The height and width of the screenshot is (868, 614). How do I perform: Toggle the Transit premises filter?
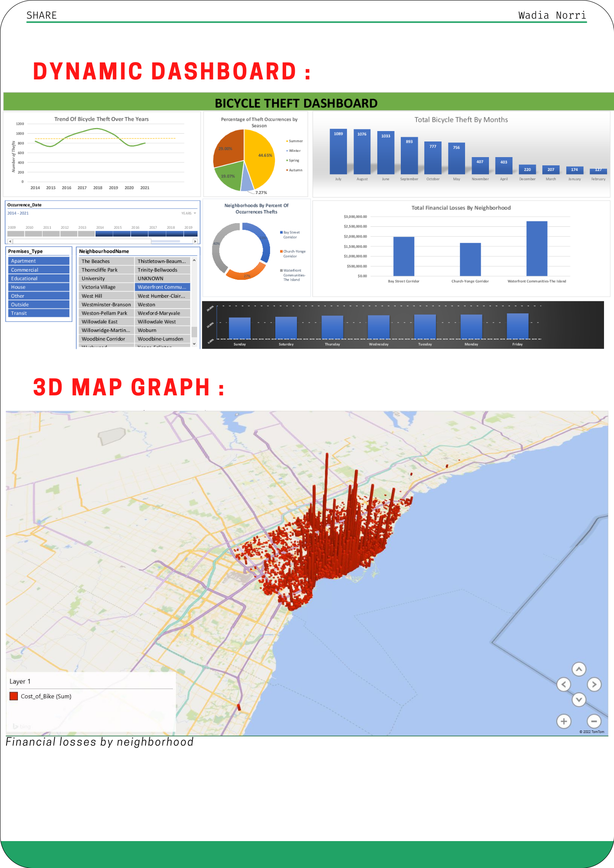[x=39, y=313]
